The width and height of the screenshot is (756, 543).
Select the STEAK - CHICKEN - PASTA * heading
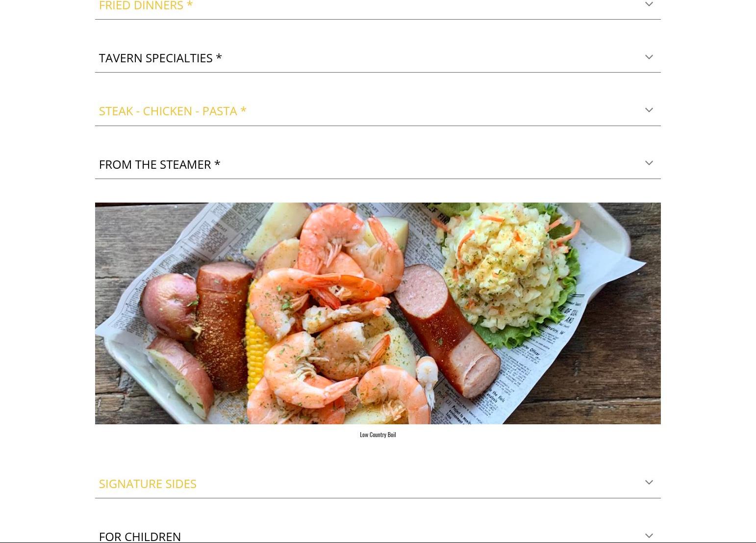pyautogui.click(x=173, y=111)
